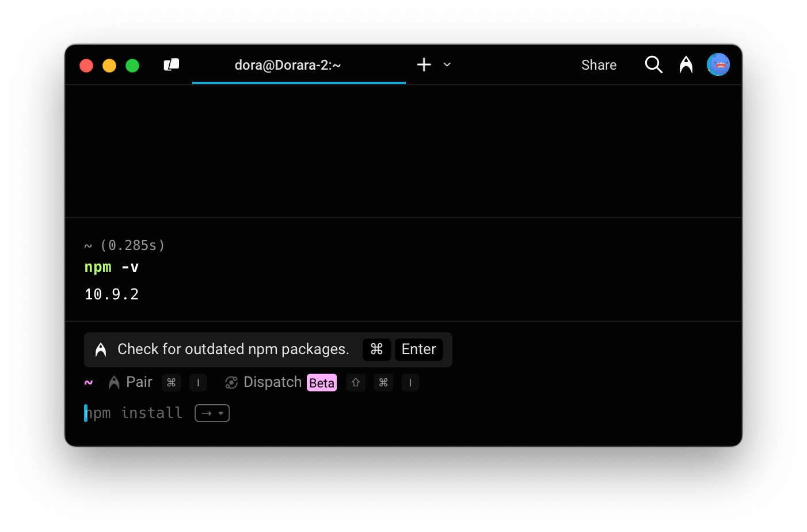
Task: Click the Enter key badge in the suggestion
Action: [418, 349]
